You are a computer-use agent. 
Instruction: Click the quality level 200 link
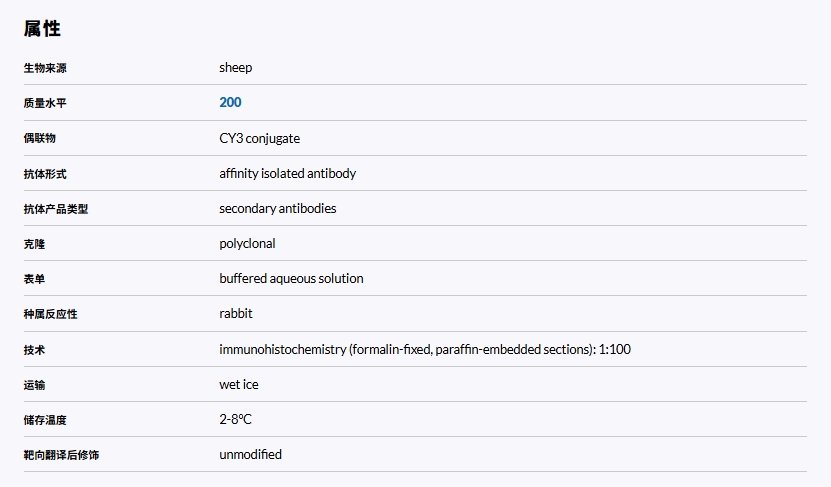coord(230,102)
